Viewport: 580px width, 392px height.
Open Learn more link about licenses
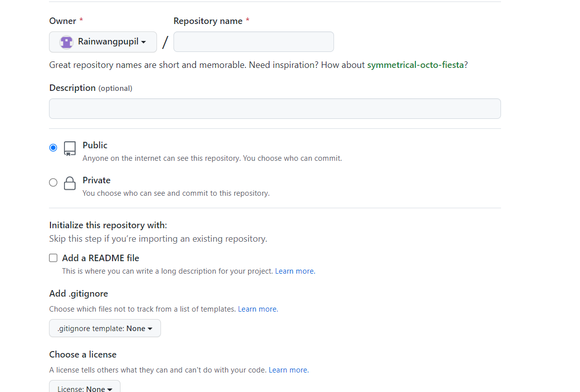pos(288,370)
